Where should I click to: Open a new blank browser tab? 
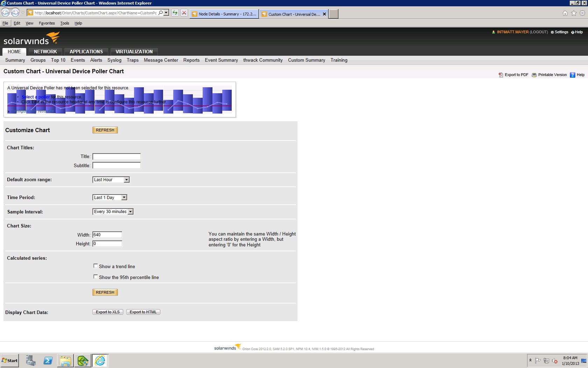pyautogui.click(x=334, y=14)
